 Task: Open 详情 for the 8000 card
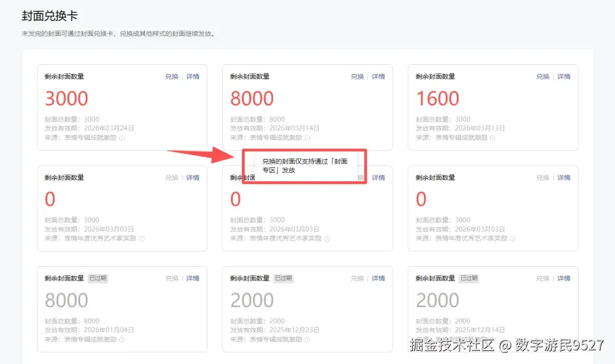(x=378, y=76)
